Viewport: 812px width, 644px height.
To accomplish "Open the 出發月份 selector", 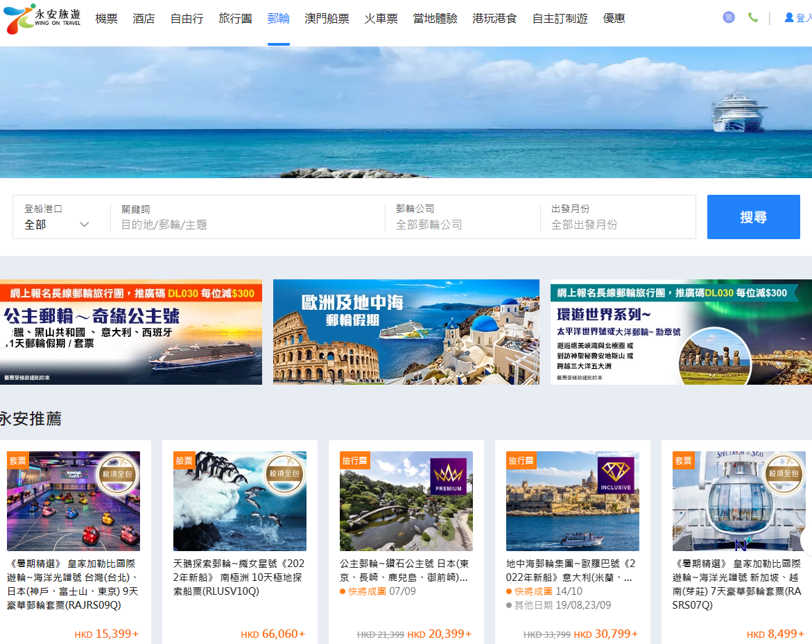I will pos(616,217).
